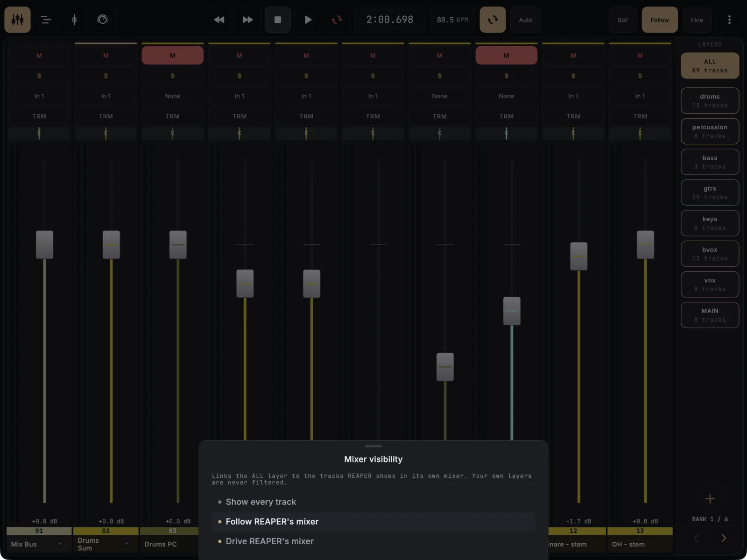The height and width of the screenshot is (560, 747).
Task: Choose Show every track option
Action: pos(373,502)
